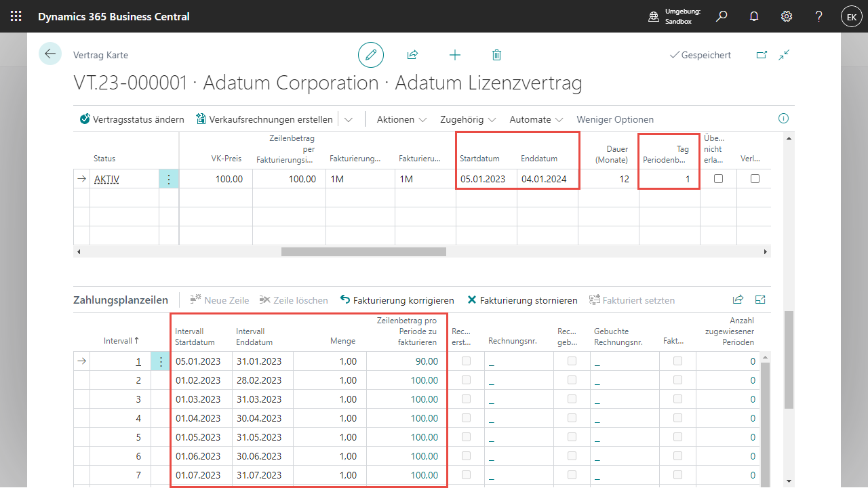
Task: Collapse the page with shrink arrows icon
Action: 785,55
